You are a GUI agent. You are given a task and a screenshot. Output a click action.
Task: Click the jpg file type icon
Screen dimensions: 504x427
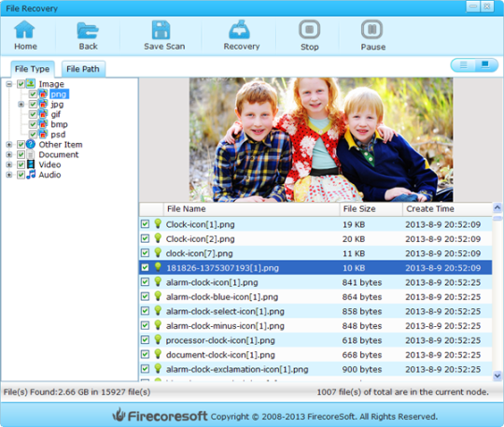click(x=43, y=104)
